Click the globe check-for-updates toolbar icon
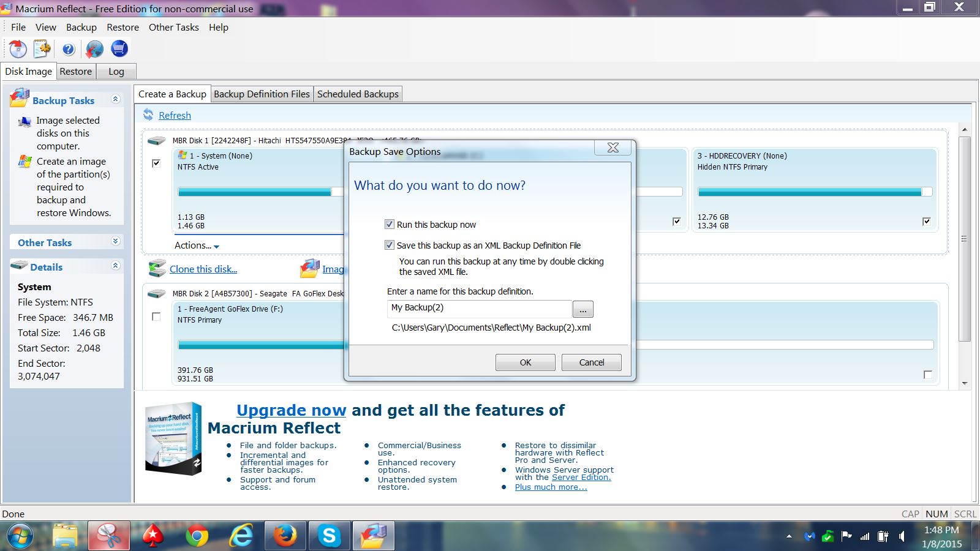 click(94, 48)
